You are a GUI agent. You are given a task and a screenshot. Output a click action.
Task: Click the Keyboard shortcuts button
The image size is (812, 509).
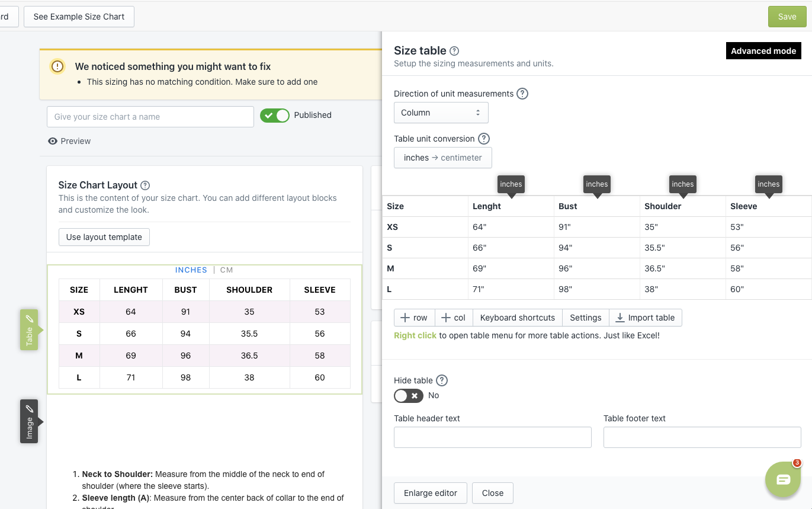pyautogui.click(x=518, y=318)
